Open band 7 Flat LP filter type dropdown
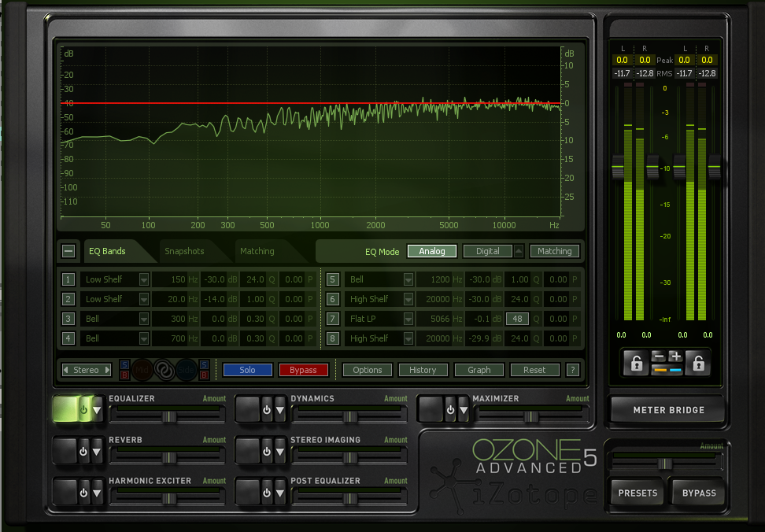Image resolution: width=765 pixels, height=532 pixels. [408, 319]
